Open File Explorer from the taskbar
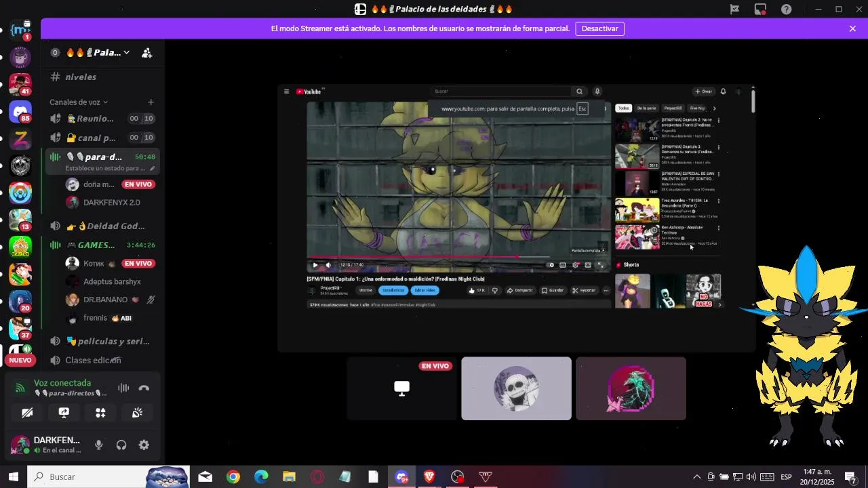The height and width of the screenshot is (488, 868). click(290, 477)
